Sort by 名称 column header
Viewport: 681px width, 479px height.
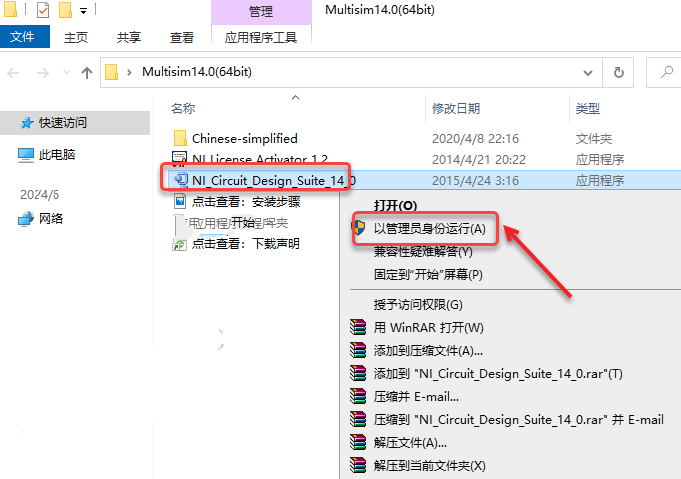pyautogui.click(x=183, y=108)
